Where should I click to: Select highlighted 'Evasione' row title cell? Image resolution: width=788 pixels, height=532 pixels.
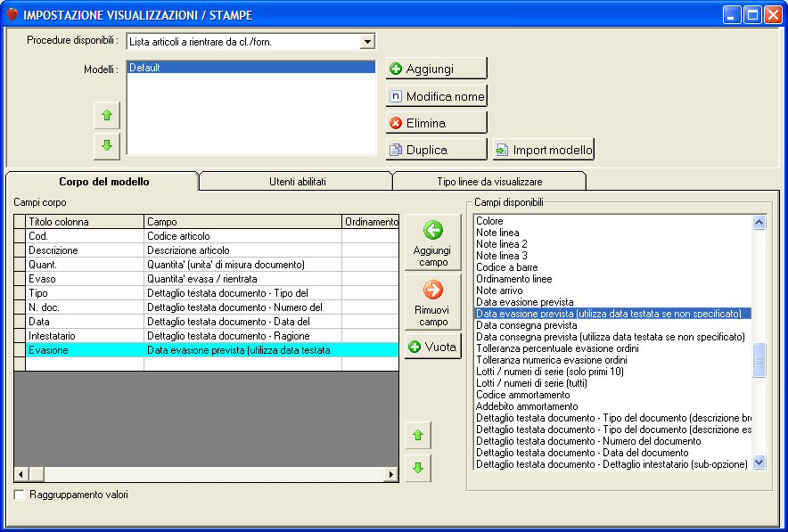(85, 349)
